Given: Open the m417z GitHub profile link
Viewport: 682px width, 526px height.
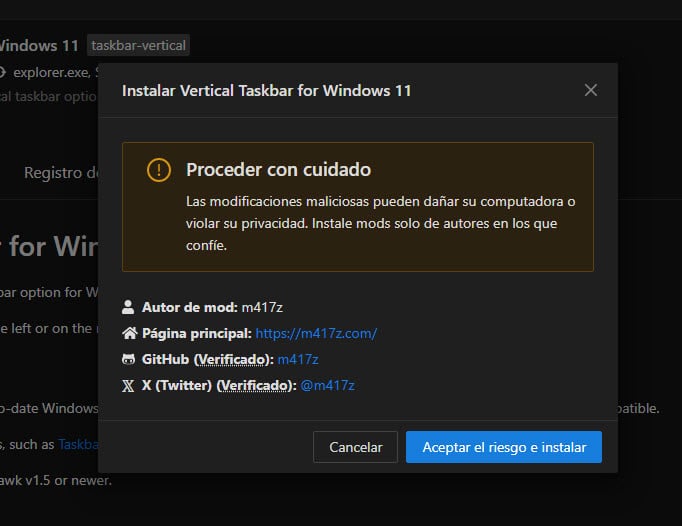Looking at the screenshot, I should point(298,359).
